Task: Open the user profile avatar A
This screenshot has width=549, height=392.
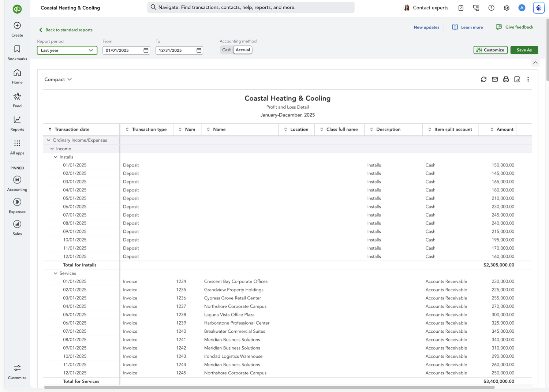Action: click(522, 8)
